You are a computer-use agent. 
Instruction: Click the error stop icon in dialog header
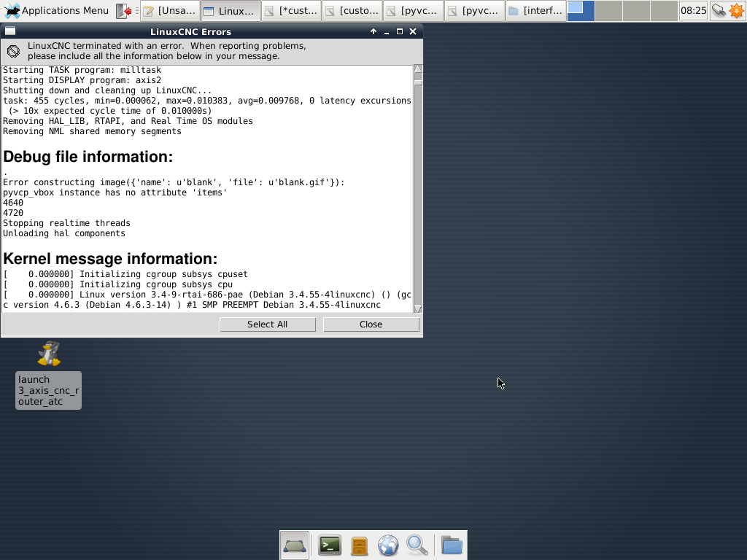click(13, 51)
